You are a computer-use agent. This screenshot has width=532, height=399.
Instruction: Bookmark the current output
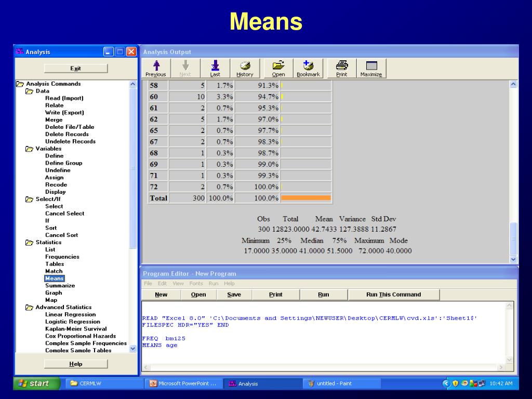tap(308, 69)
